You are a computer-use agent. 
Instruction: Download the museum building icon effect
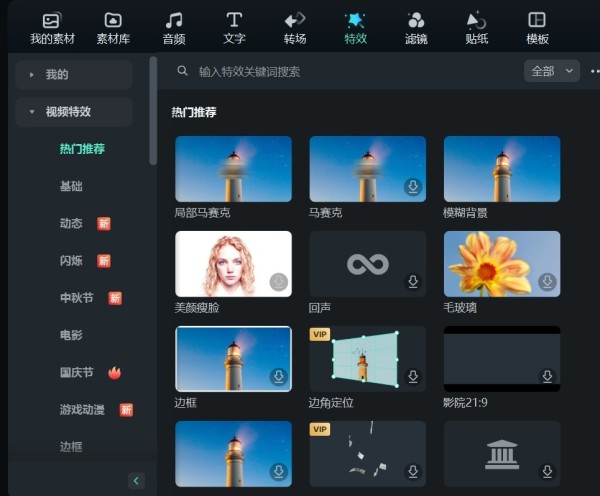pos(547,472)
